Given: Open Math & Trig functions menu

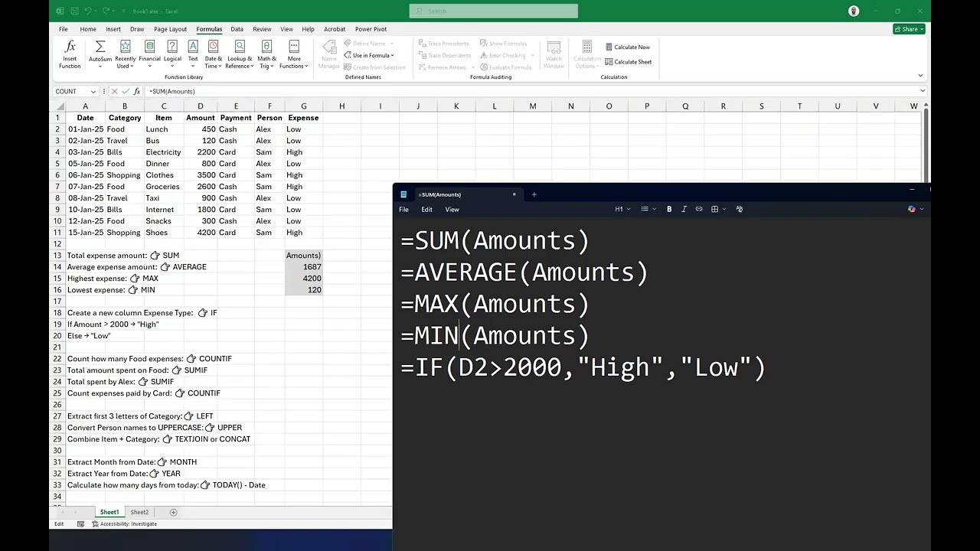Looking at the screenshot, I should pos(266,54).
